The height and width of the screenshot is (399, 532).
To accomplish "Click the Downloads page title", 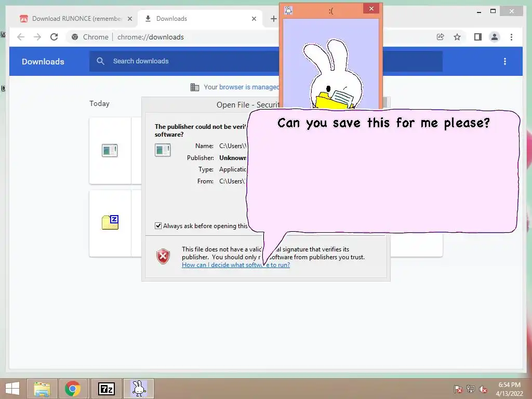I will pos(43,61).
